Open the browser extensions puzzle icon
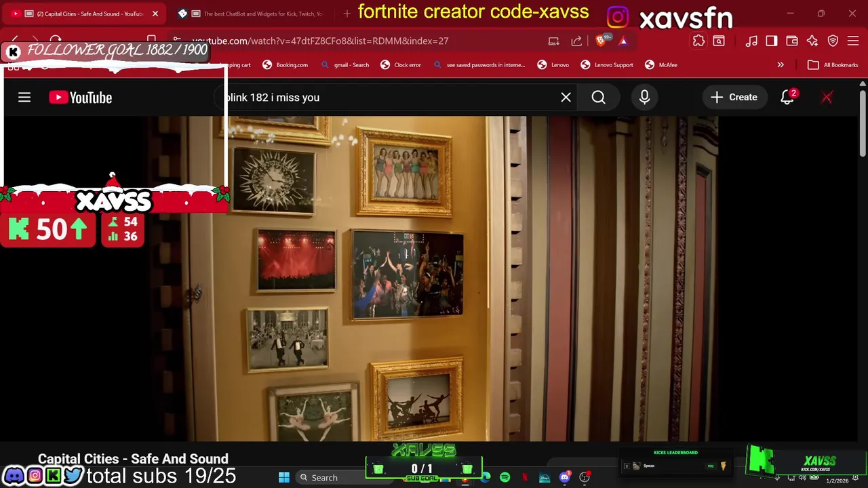This screenshot has height=488, width=868. tap(698, 41)
